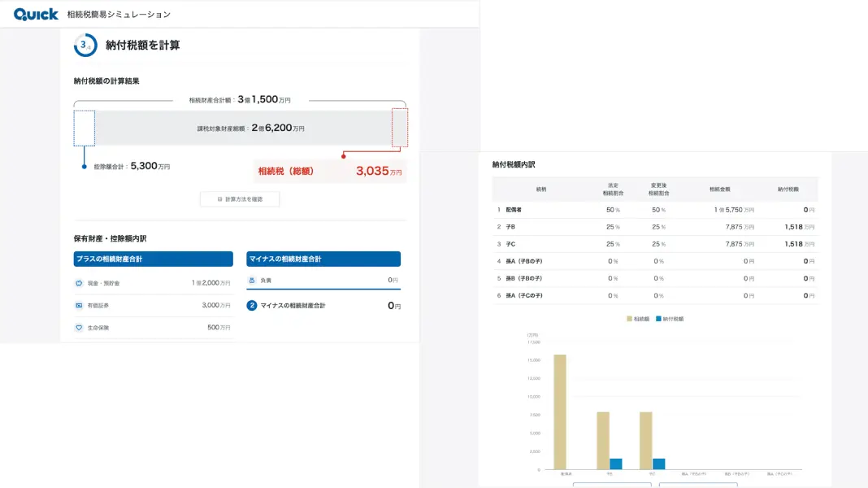Click the 続柄 column header
The image size is (868, 488).
[540, 190]
